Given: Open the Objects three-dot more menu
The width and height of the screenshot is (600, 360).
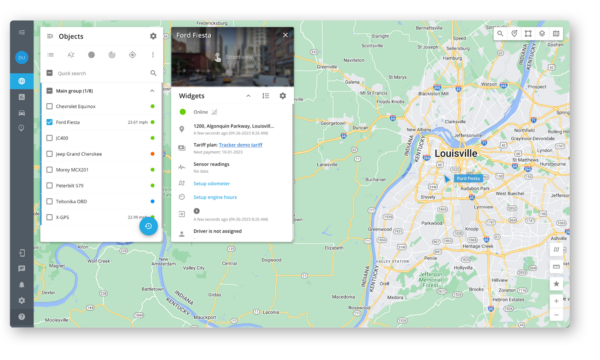Looking at the screenshot, I should (x=153, y=55).
